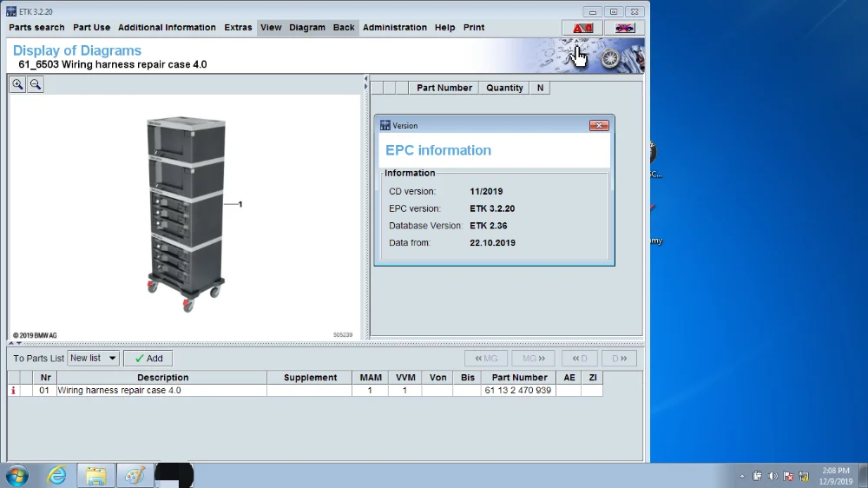Open the Help menu
The image size is (868, 488).
[x=444, y=27]
